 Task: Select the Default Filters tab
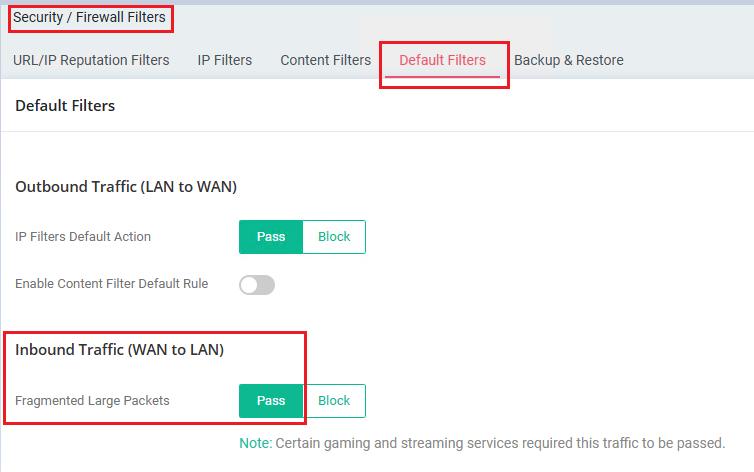pos(442,60)
